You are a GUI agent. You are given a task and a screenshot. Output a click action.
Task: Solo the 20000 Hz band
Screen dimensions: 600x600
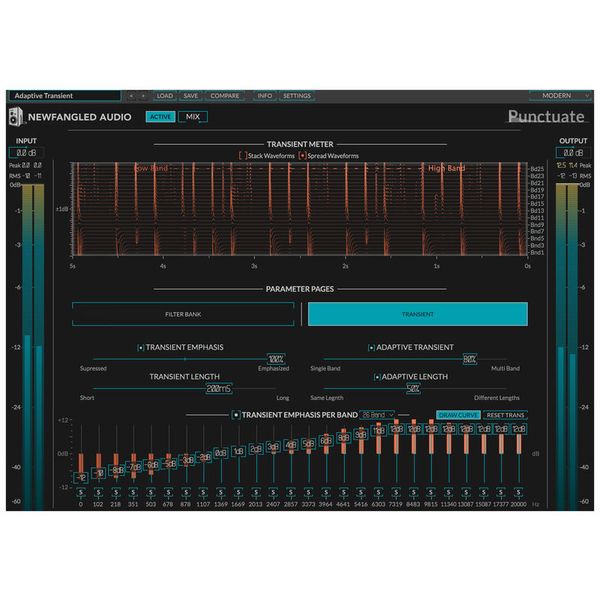518,492
